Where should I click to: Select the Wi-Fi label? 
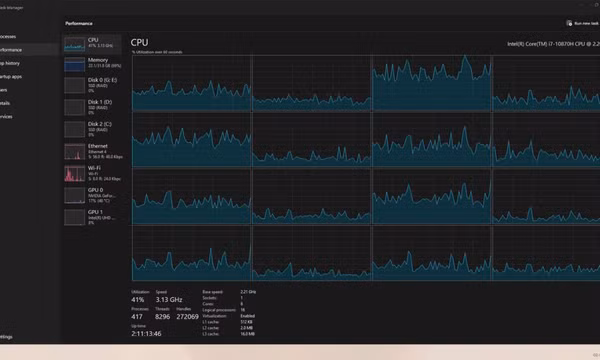[x=94, y=168]
